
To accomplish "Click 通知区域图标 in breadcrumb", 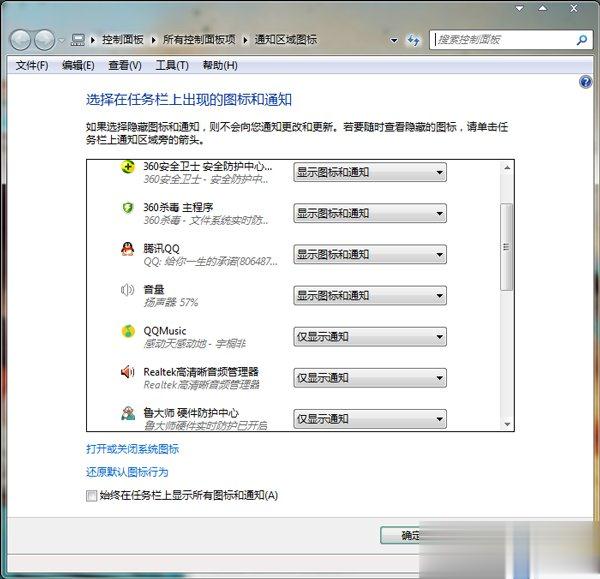I will [285, 40].
